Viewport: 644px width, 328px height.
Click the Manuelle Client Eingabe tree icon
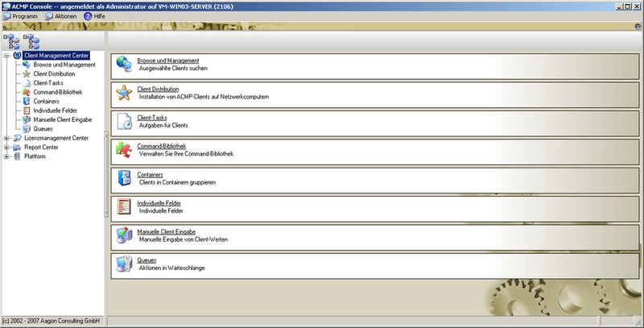27,119
